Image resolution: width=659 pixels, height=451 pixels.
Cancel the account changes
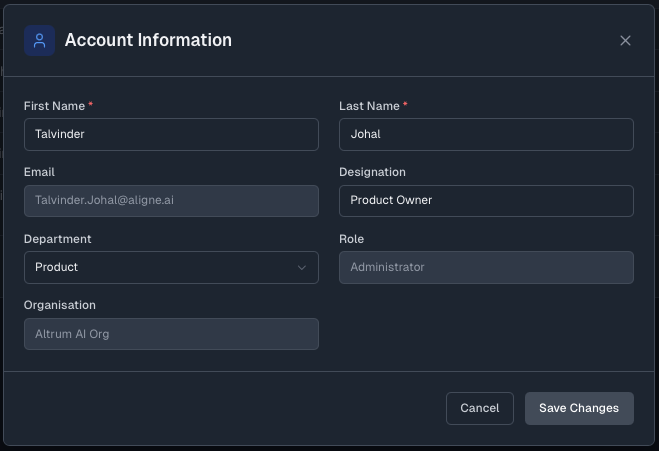(480, 408)
